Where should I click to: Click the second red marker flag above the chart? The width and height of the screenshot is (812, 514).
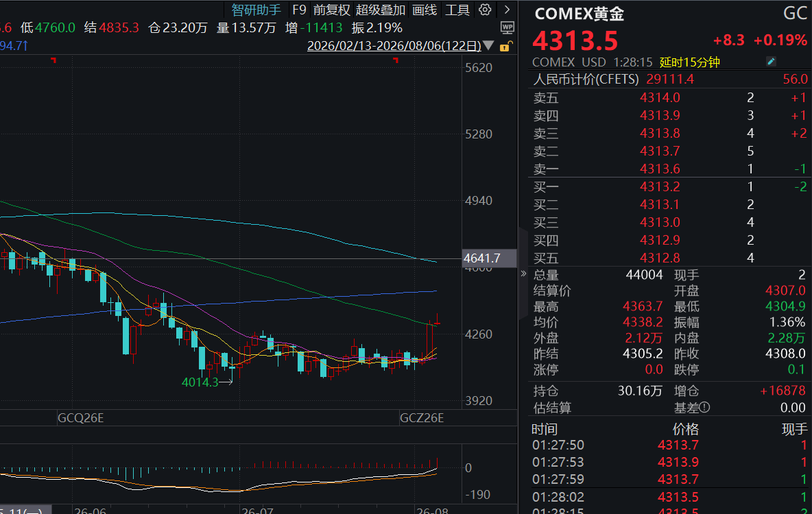pyautogui.click(x=396, y=60)
